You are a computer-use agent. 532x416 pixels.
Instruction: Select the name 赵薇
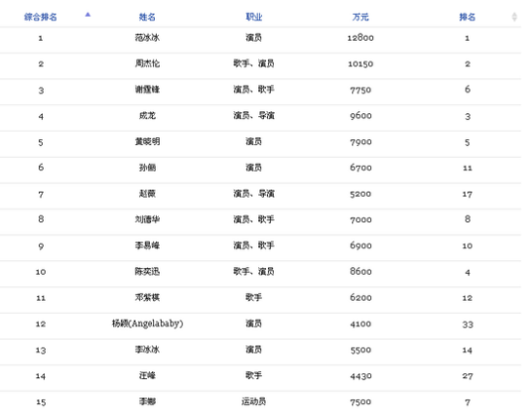[147, 194]
